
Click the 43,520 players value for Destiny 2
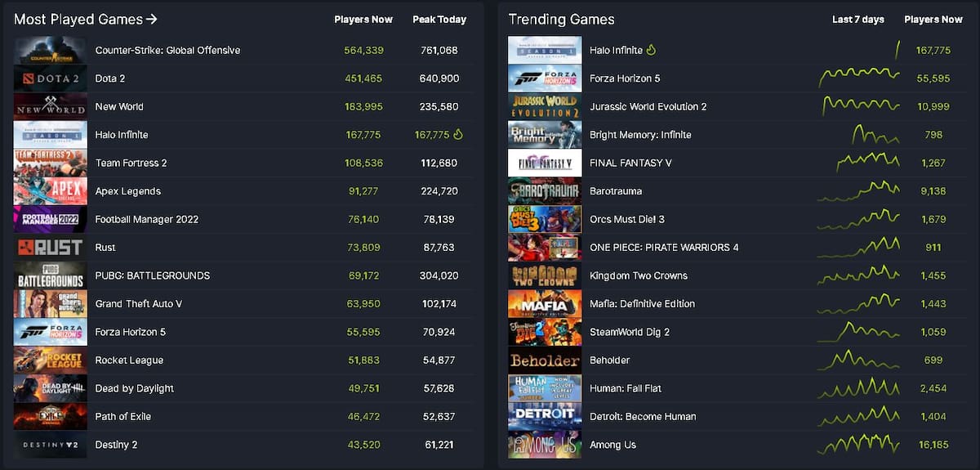(364, 445)
